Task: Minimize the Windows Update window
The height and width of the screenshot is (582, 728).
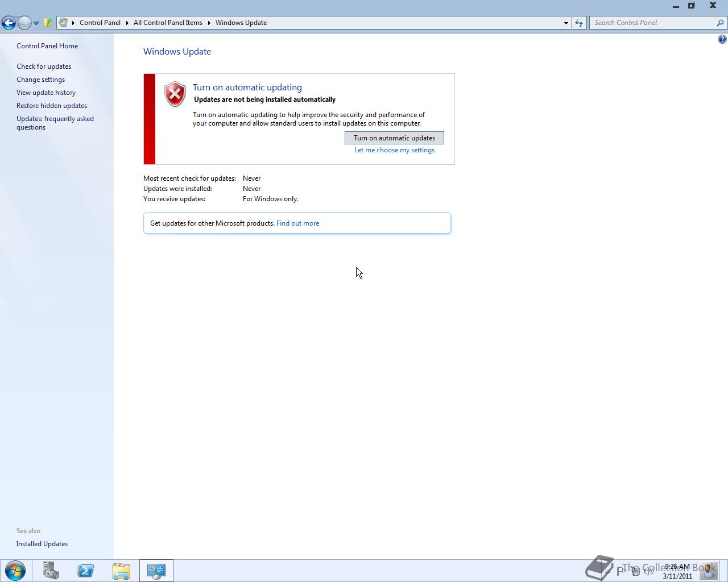Action: [676, 6]
